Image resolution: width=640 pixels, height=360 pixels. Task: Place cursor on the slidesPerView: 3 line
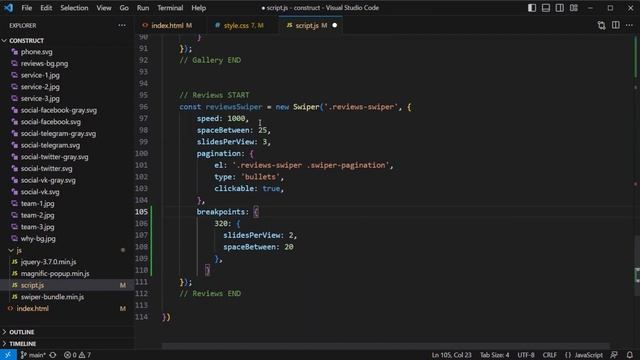click(233, 142)
